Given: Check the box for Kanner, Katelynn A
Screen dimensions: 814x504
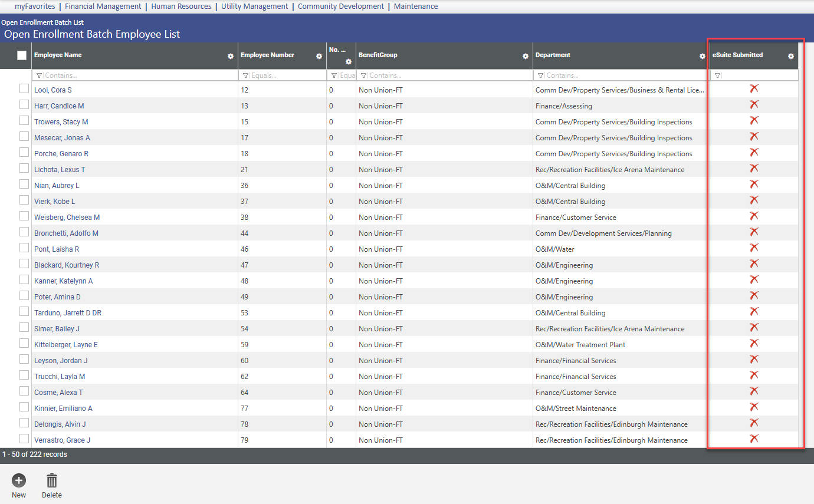Looking at the screenshot, I should (24, 279).
